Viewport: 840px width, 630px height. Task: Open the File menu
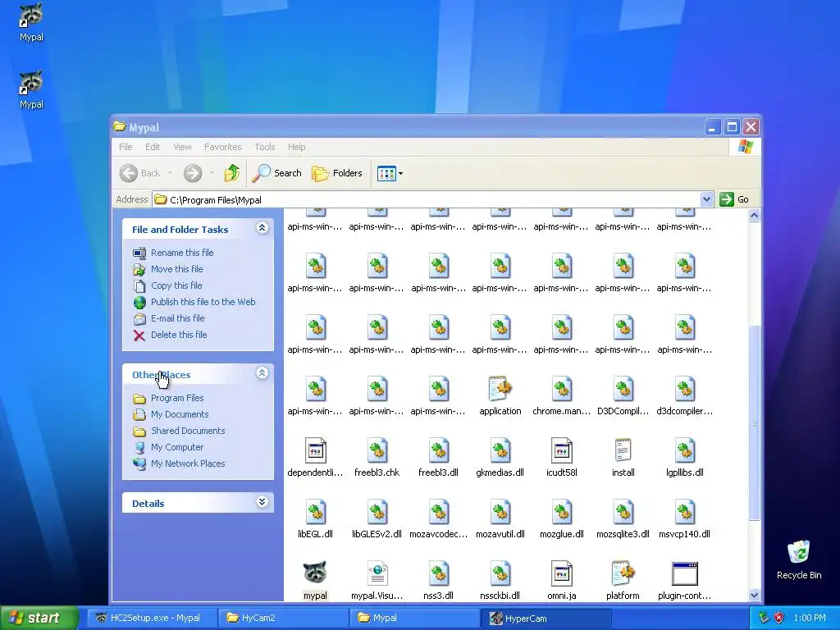tap(126, 147)
